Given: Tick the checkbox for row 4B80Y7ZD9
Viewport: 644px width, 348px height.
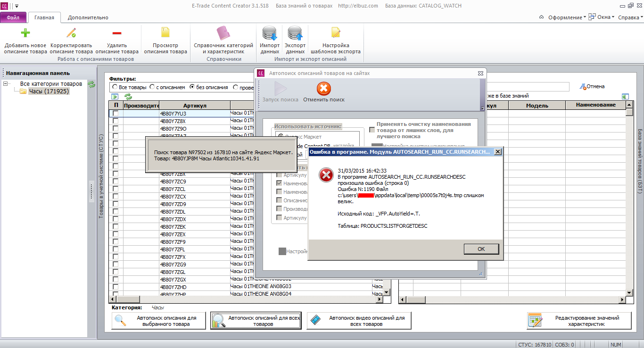Looking at the screenshot, I should tap(116, 204).
